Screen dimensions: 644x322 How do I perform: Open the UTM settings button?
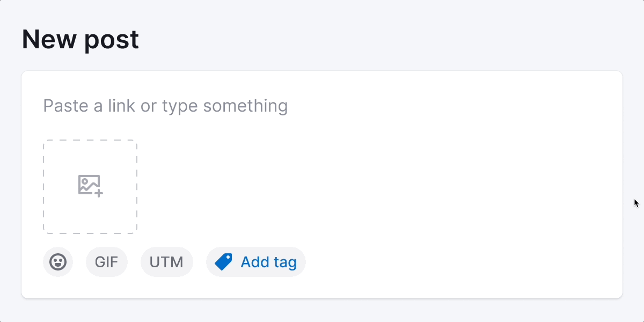tap(166, 262)
